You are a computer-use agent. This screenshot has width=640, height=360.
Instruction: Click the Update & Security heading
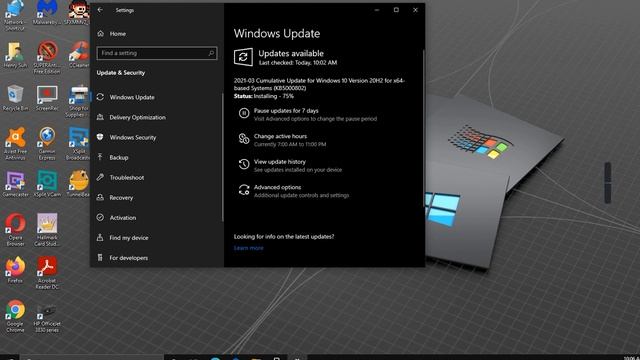pyautogui.click(x=121, y=73)
